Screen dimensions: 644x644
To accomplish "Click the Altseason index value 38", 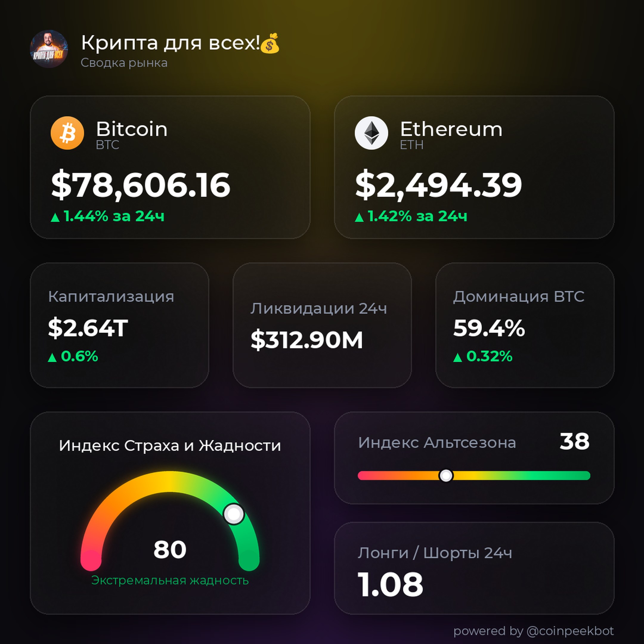I will (575, 442).
